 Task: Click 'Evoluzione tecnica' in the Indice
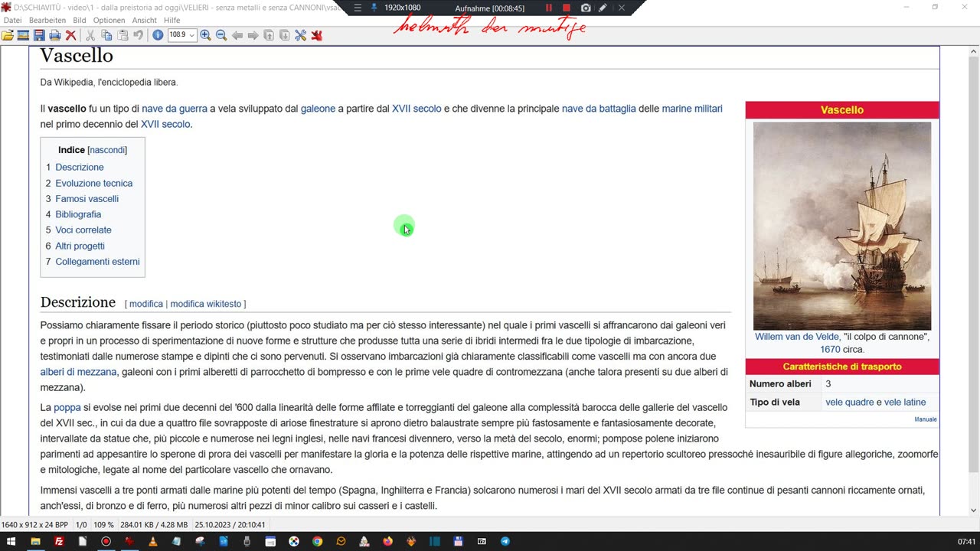[x=94, y=183]
